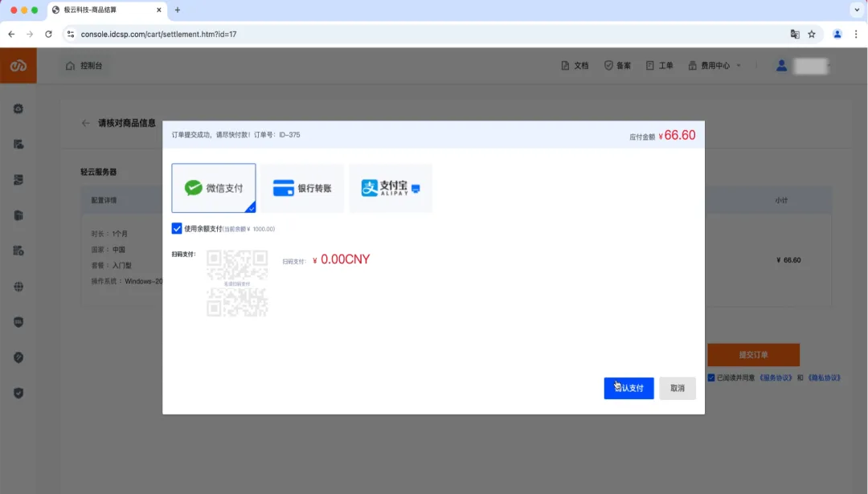Screen dimensions: 868x494
Task: Click the site info icon before the URL
Action: 70,35
